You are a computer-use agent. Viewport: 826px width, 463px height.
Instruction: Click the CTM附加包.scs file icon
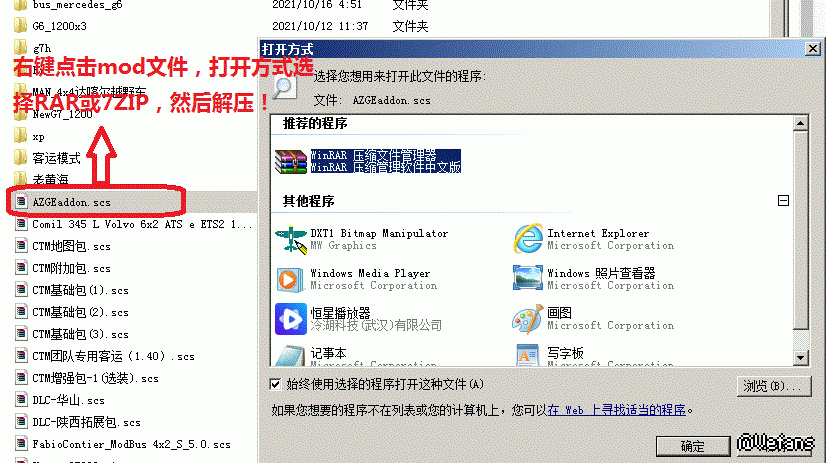(x=21, y=268)
